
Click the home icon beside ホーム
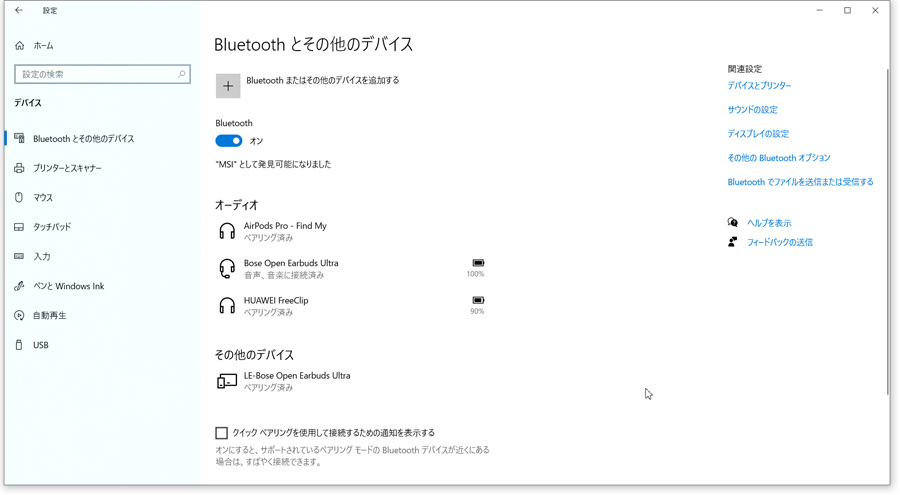point(20,45)
